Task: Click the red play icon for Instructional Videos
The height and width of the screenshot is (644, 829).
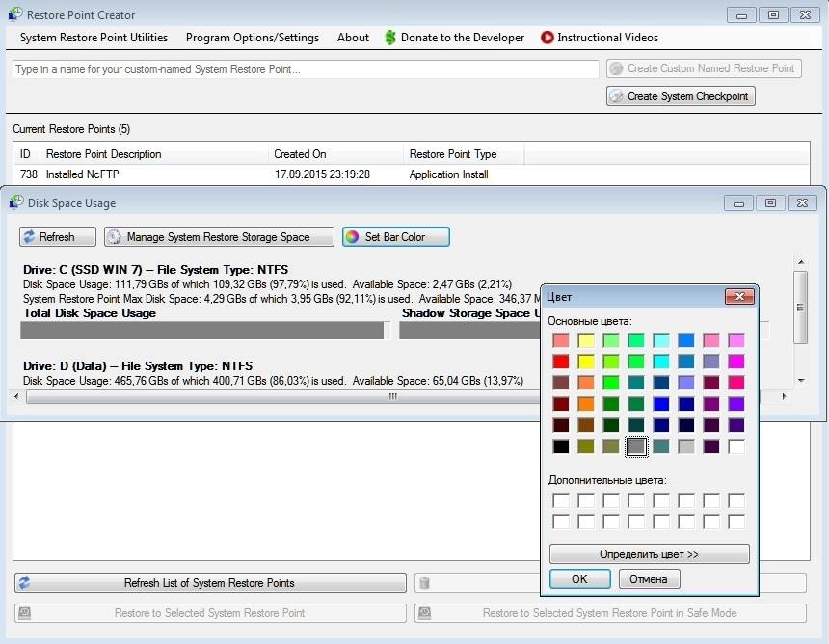Action: pyautogui.click(x=547, y=38)
